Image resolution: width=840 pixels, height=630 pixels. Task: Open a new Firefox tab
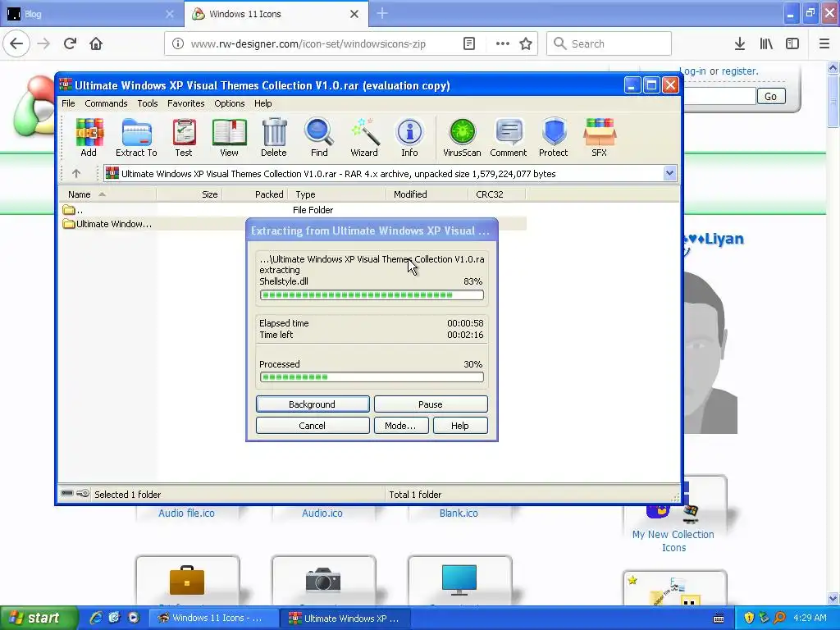pyautogui.click(x=382, y=14)
